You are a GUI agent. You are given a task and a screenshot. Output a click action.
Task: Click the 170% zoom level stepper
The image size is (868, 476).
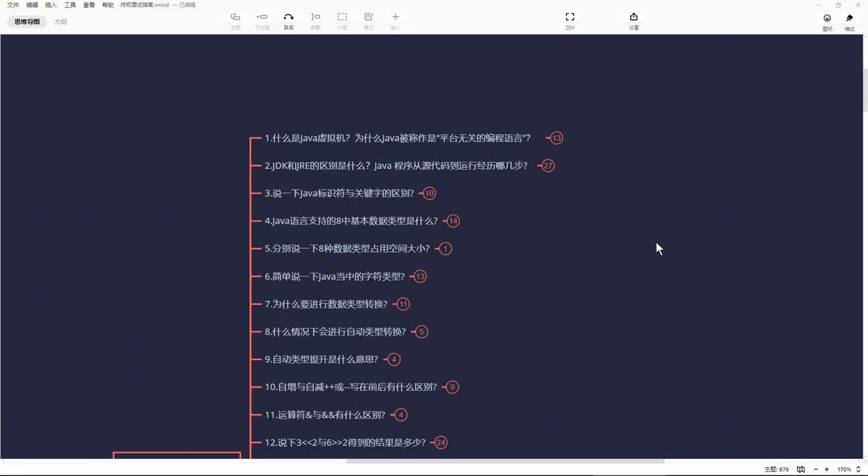[x=858, y=469]
